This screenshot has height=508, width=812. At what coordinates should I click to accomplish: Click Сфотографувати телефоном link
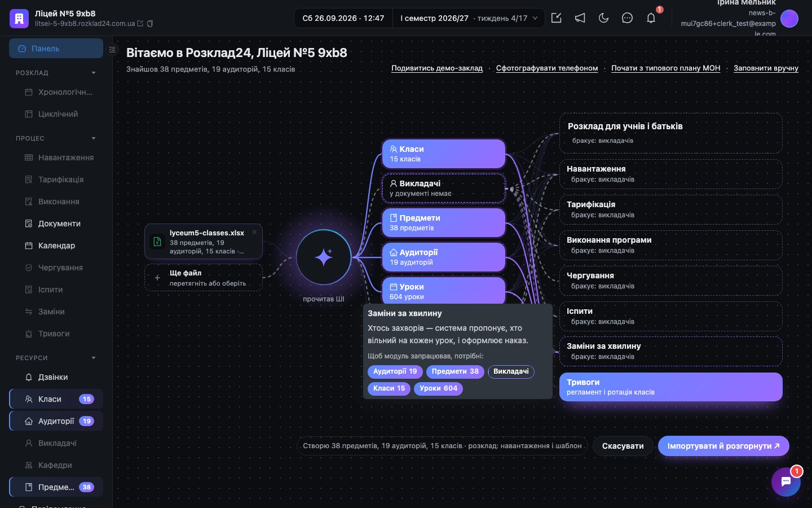pyautogui.click(x=547, y=68)
